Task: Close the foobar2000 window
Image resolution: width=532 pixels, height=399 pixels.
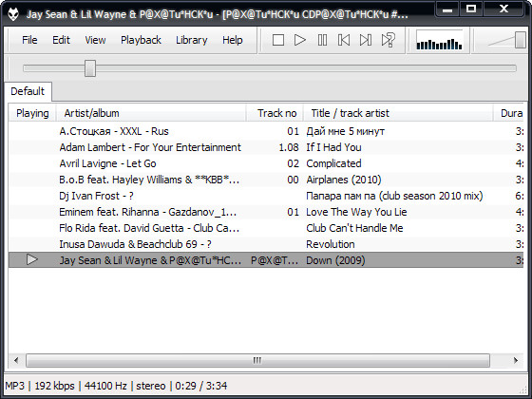Action: point(503,9)
